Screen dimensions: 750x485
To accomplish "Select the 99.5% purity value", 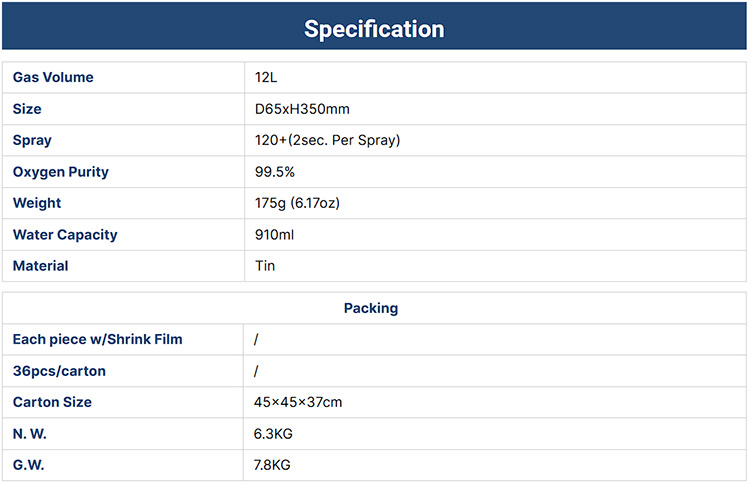I will [275, 172].
